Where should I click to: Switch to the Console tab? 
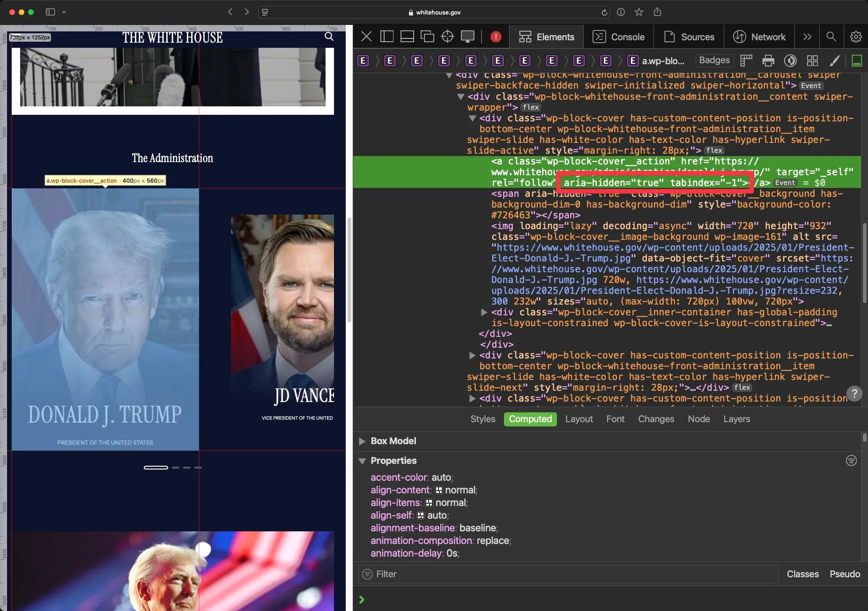tap(618, 37)
